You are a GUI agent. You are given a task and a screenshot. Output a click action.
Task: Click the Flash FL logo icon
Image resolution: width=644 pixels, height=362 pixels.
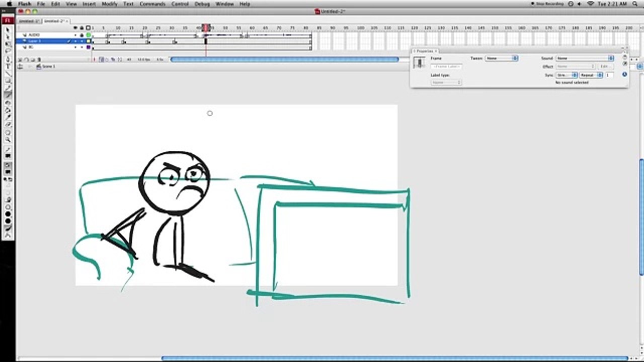pyautogui.click(x=8, y=21)
